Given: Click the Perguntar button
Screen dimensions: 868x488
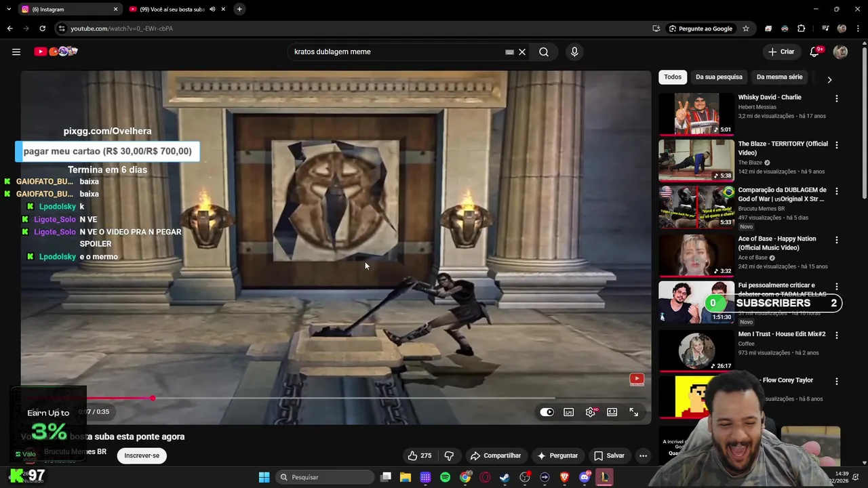Looking at the screenshot, I should click(x=557, y=455).
